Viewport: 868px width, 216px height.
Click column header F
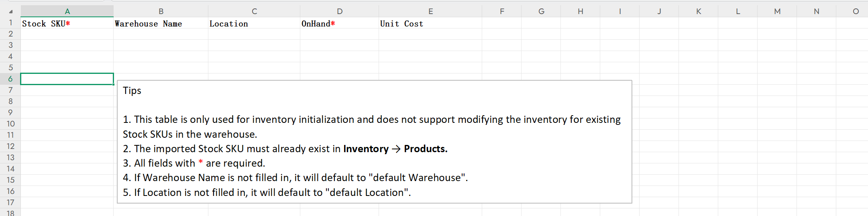click(502, 11)
